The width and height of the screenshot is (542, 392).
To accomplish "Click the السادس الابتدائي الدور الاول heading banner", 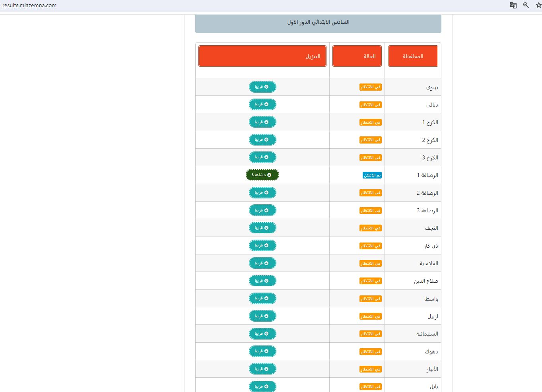I will [x=318, y=22].
